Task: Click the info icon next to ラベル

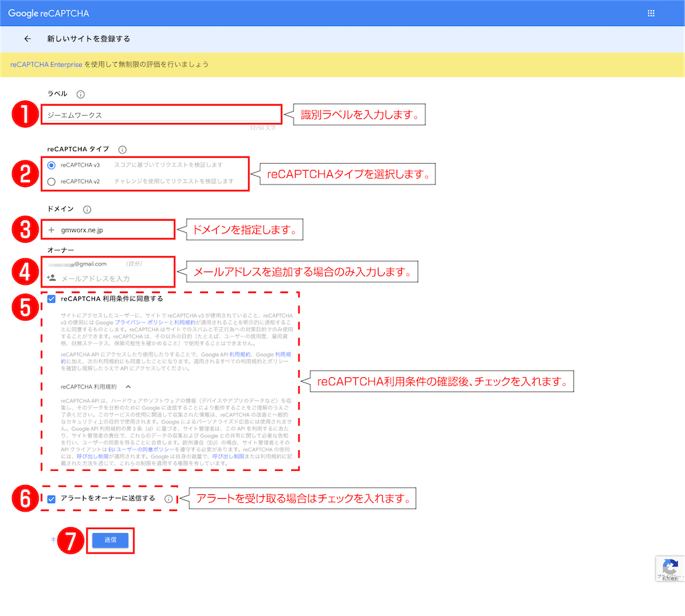Action: (x=80, y=94)
